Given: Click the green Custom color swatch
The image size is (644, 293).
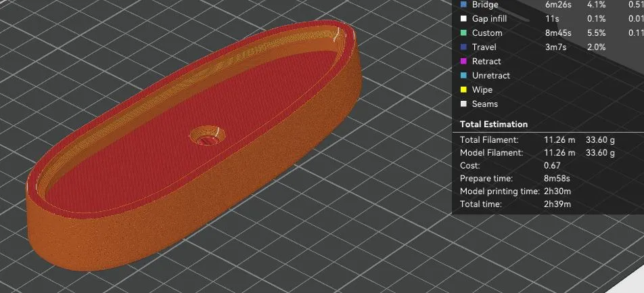Looking at the screenshot, I should click(x=463, y=33).
